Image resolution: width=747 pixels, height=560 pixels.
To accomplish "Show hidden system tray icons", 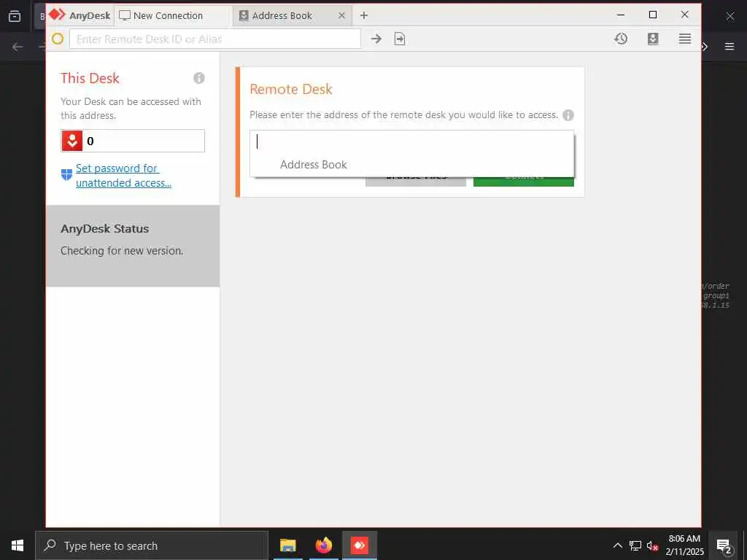I will pos(617,545).
